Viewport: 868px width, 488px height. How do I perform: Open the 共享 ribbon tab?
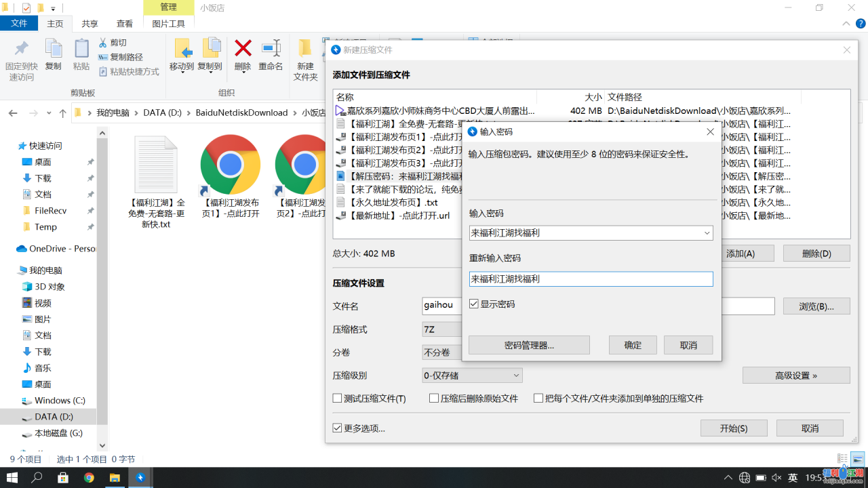(90, 23)
